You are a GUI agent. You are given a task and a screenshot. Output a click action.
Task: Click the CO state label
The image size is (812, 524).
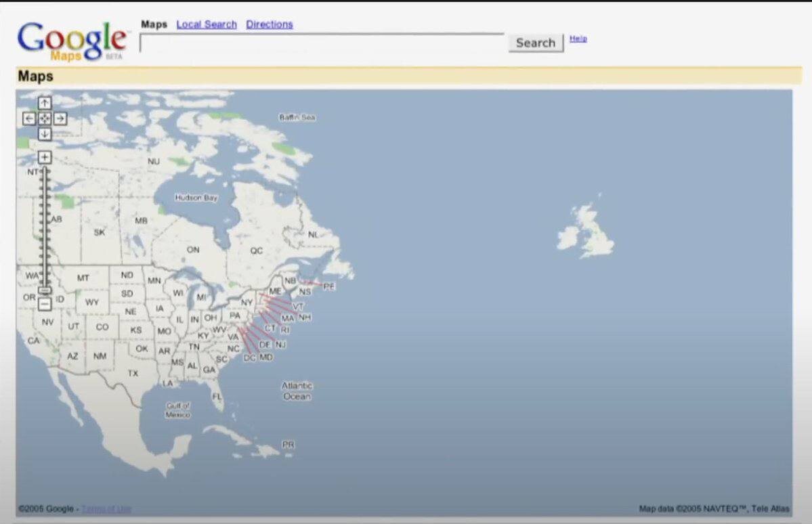click(x=102, y=327)
